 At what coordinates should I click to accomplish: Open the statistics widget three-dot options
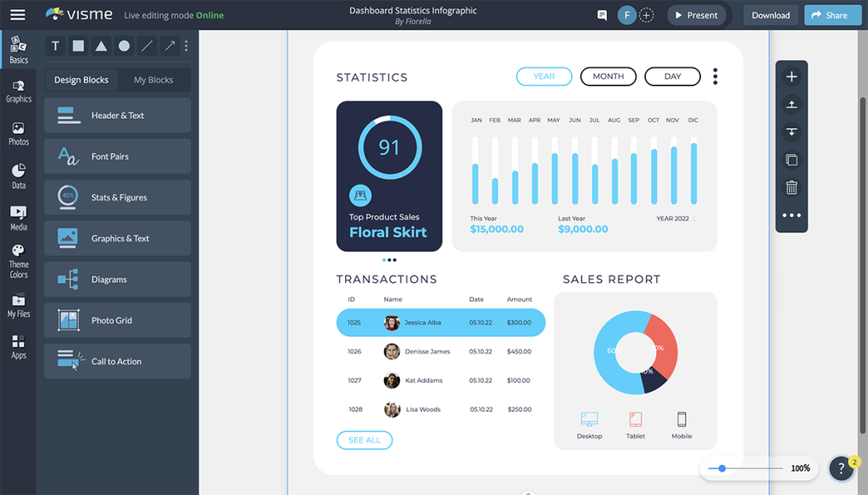coord(715,76)
